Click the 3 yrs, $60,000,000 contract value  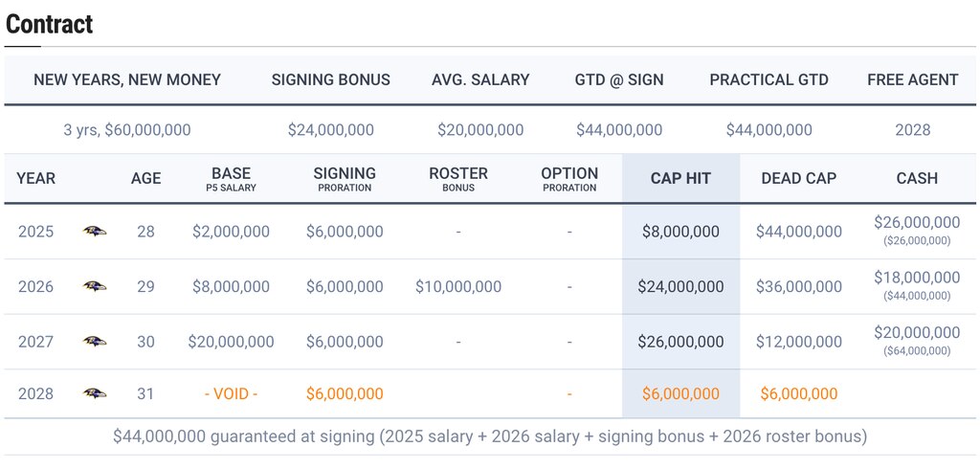pos(127,130)
